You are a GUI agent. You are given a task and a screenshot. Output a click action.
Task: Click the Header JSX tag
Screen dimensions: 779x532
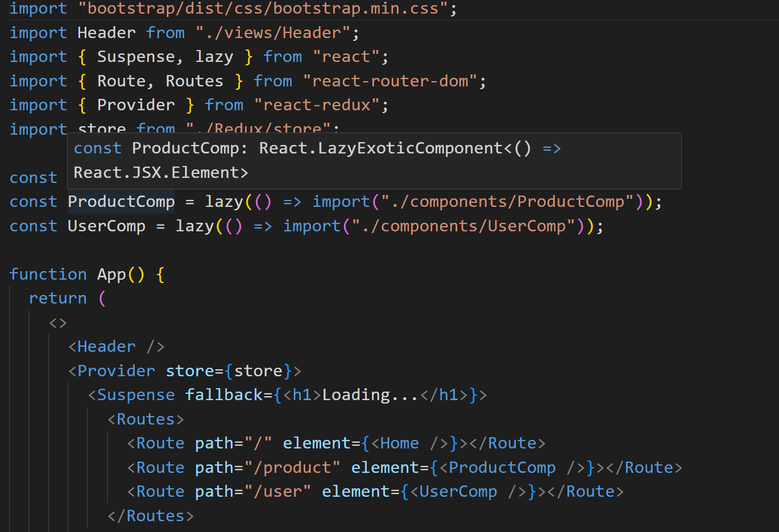[106, 347]
